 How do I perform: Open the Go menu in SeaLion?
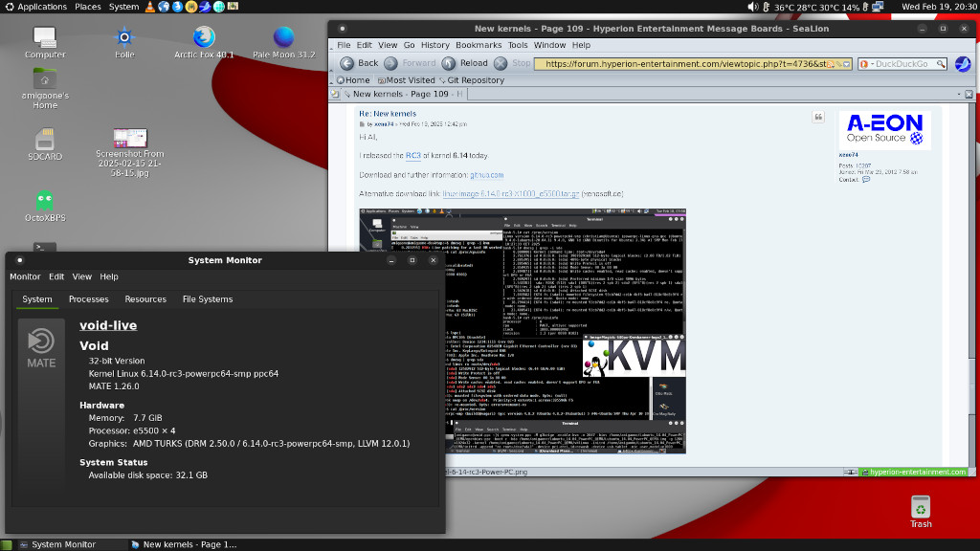(x=410, y=45)
